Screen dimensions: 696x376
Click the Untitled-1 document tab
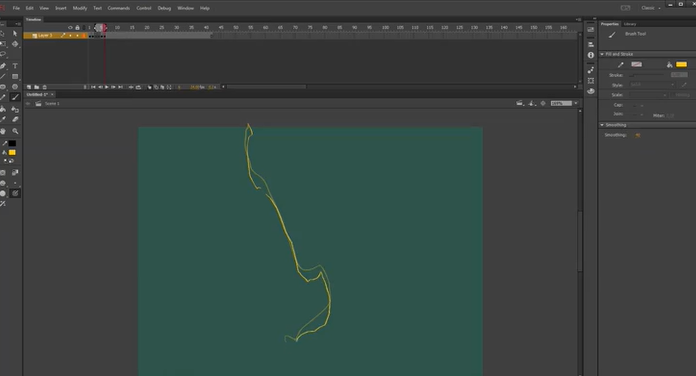tap(37, 95)
